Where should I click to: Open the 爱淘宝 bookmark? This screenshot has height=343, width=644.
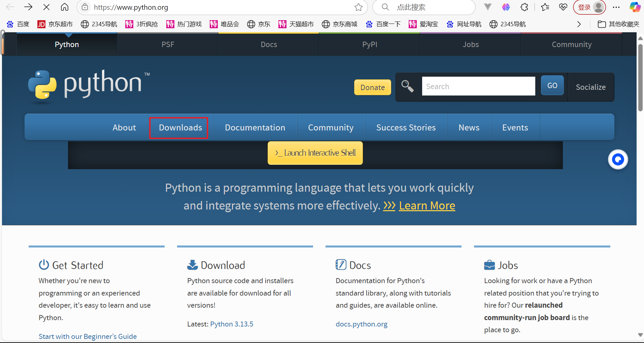click(x=423, y=24)
